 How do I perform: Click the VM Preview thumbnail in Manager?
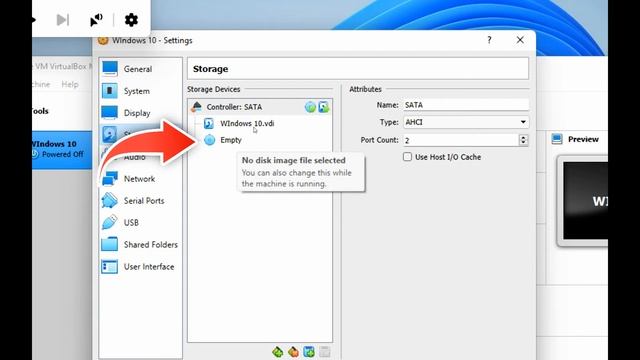tap(585, 200)
